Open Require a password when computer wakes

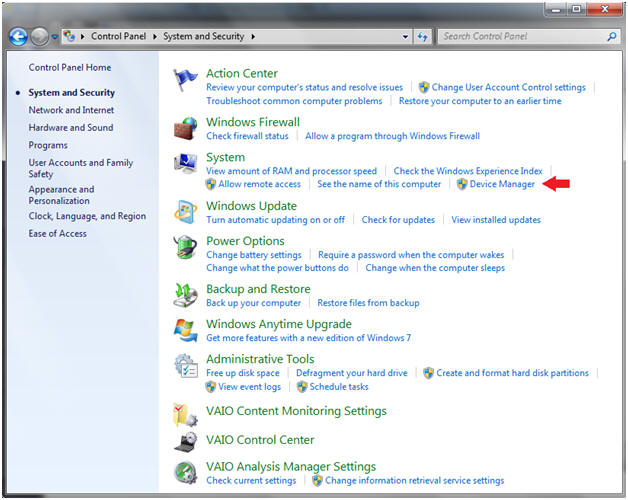tap(411, 255)
